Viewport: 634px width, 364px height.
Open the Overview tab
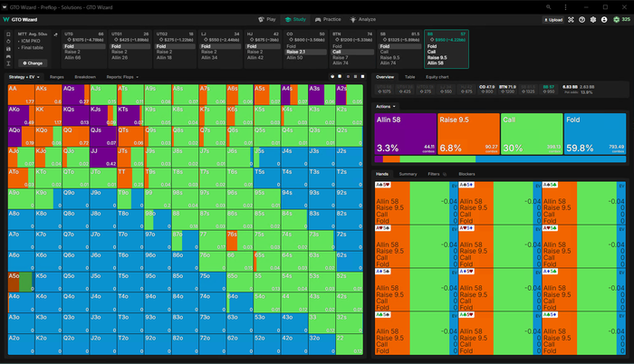click(x=385, y=77)
